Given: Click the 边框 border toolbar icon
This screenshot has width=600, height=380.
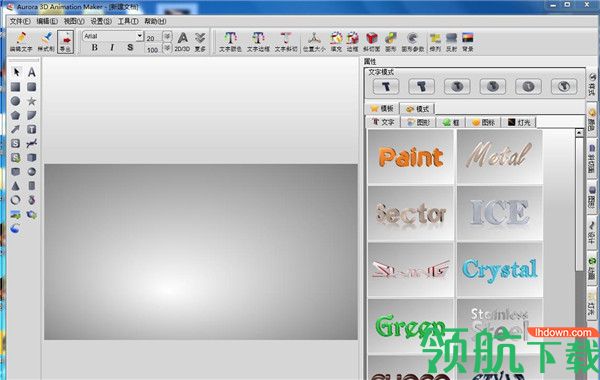Looking at the screenshot, I should (x=352, y=42).
